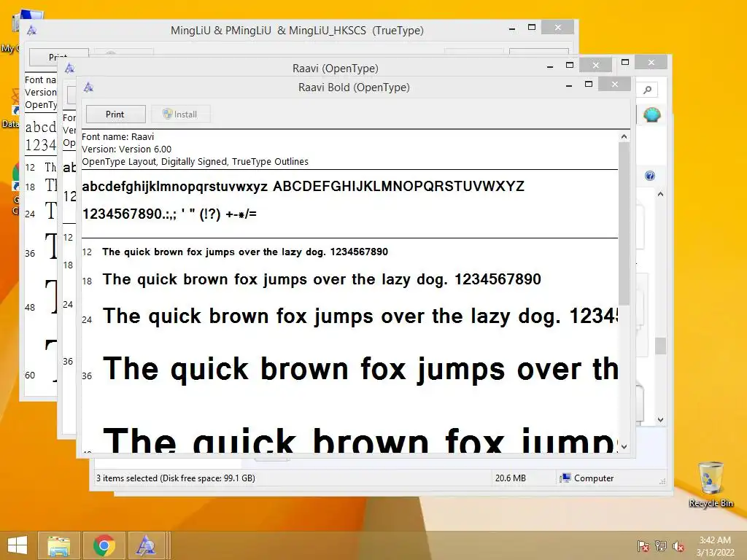Close the Raavi Bold window

coord(614,85)
